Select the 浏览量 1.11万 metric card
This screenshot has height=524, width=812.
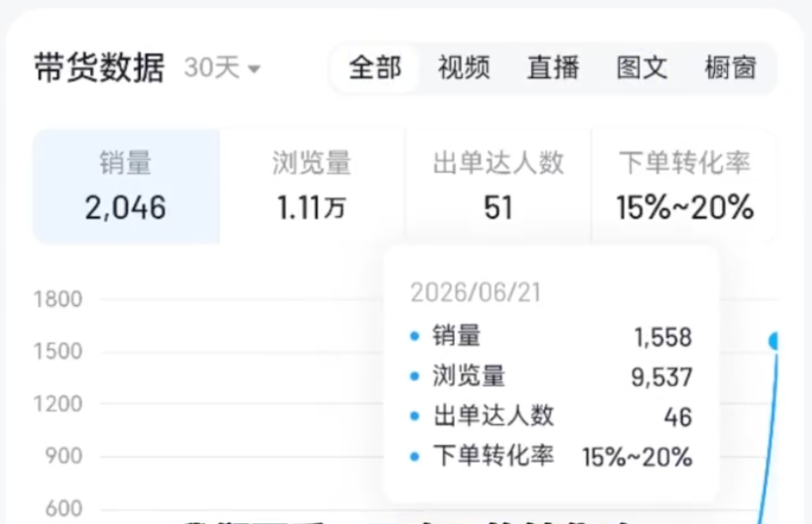312,186
